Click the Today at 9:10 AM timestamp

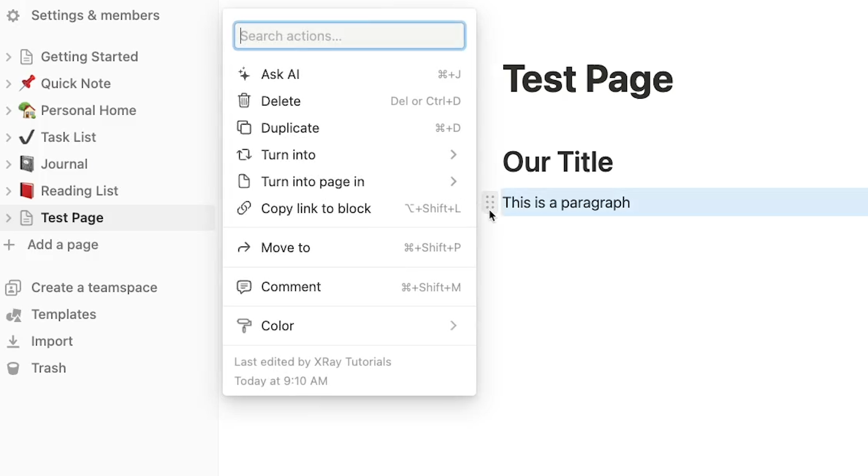(281, 381)
